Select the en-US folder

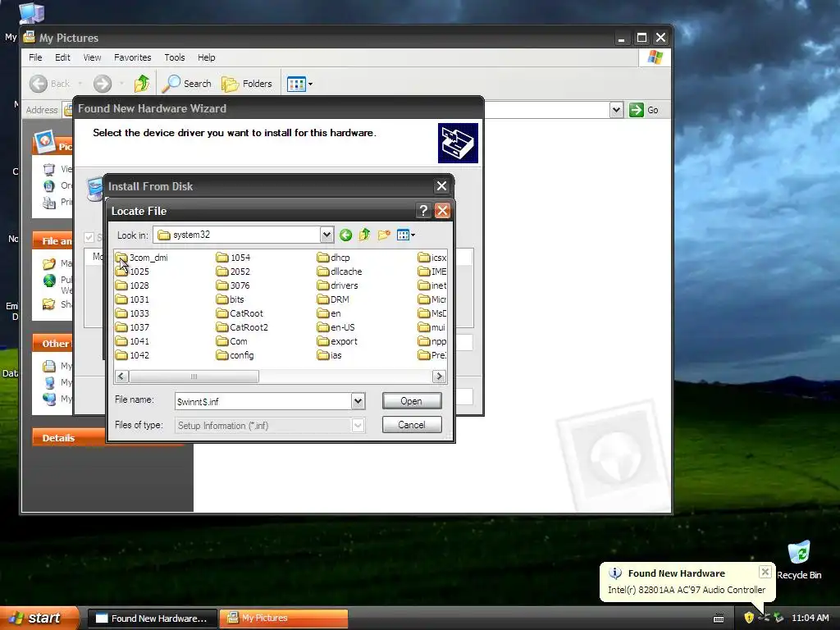pos(336,327)
